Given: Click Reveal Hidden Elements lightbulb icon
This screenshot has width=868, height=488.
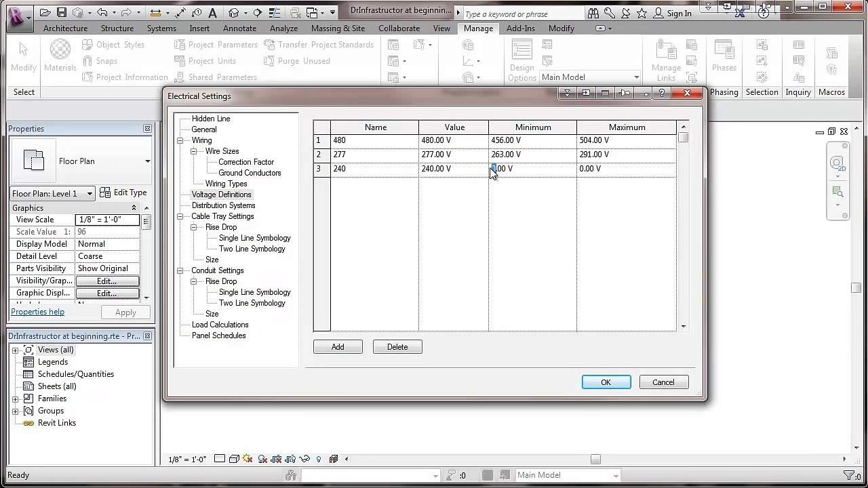Looking at the screenshot, I should (x=319, y=459).
